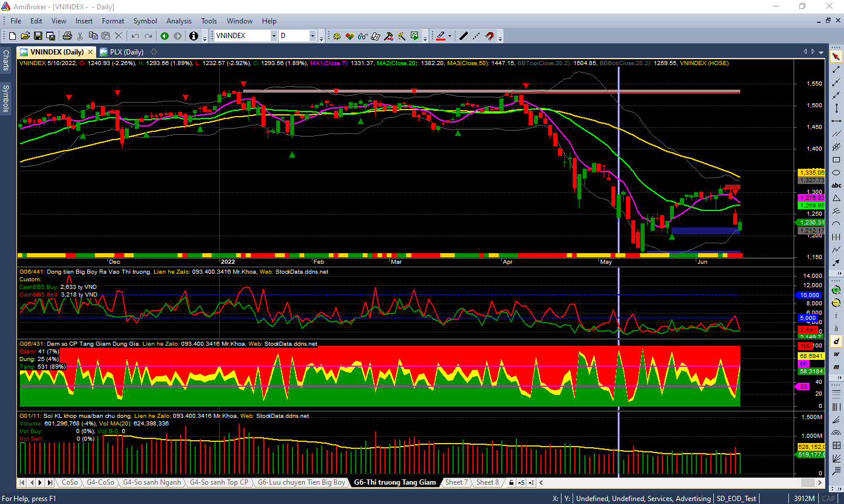This screenshot has width=844, height=504.
Task: Switch to PLX (Daily) chart tab
Action: tap(122, 52)
